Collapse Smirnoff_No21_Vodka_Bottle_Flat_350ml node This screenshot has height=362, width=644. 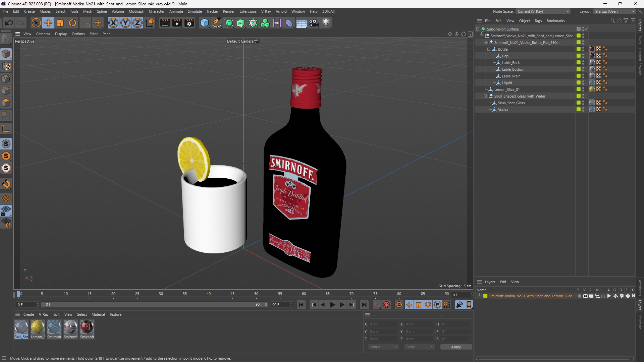click(485, 43)
